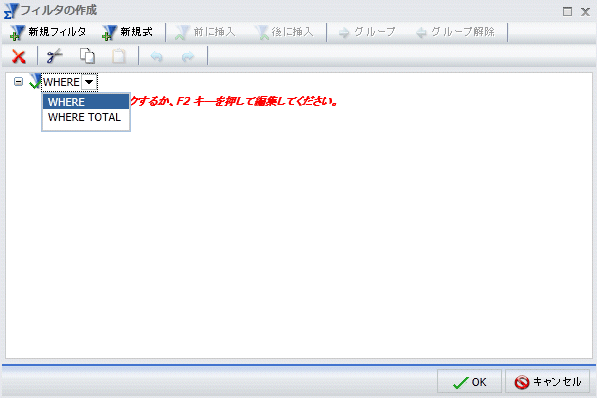Click the red X delete icon
Screen dimensions: 597x398
(x=19, y=57)
